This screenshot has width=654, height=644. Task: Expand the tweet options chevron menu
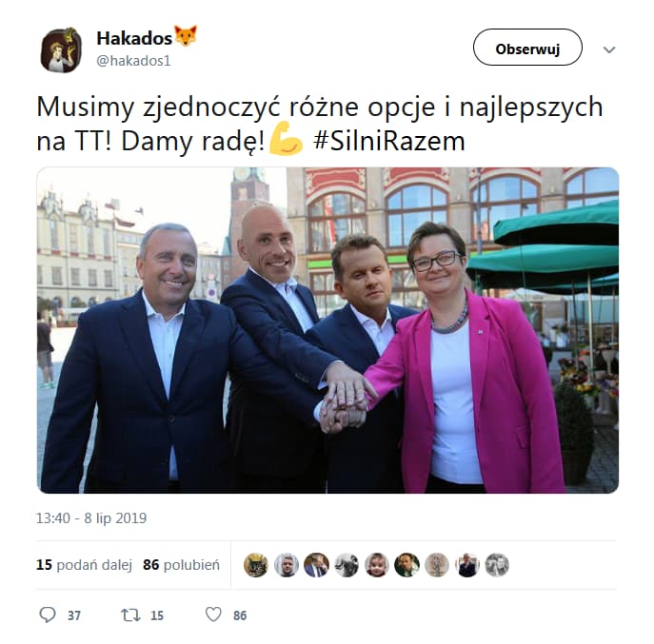[x=609, y=50]
